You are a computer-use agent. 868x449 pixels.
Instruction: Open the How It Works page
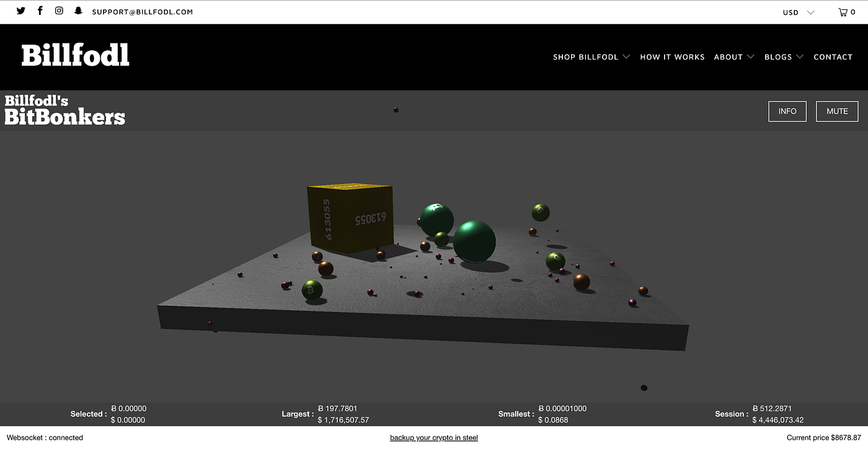pos(672,57)
